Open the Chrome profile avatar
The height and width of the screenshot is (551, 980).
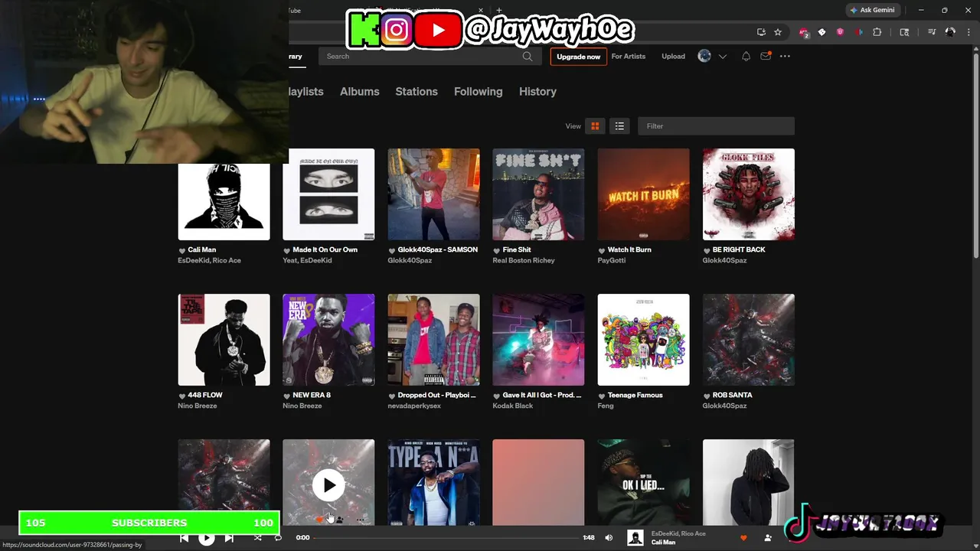click(x=950, y=32)
